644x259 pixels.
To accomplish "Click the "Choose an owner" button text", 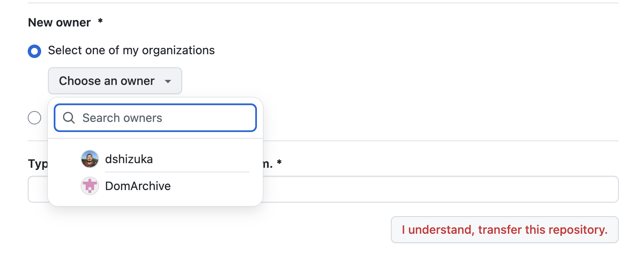I will tap(107, 81).
